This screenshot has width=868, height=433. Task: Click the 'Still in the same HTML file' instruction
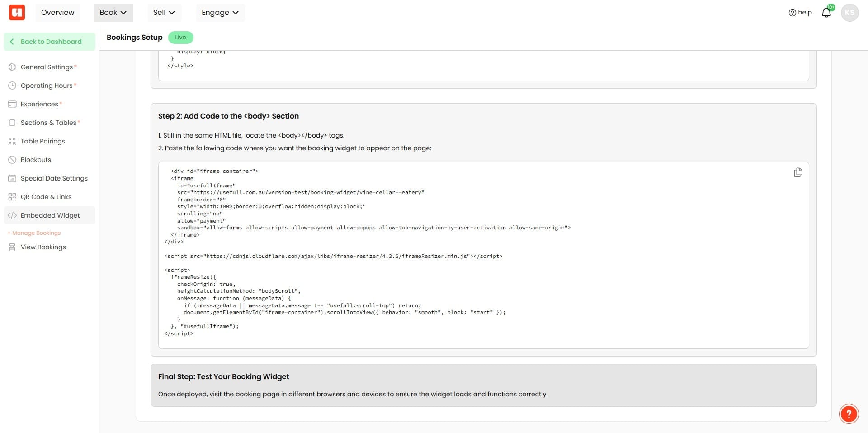tap(251, 135)
